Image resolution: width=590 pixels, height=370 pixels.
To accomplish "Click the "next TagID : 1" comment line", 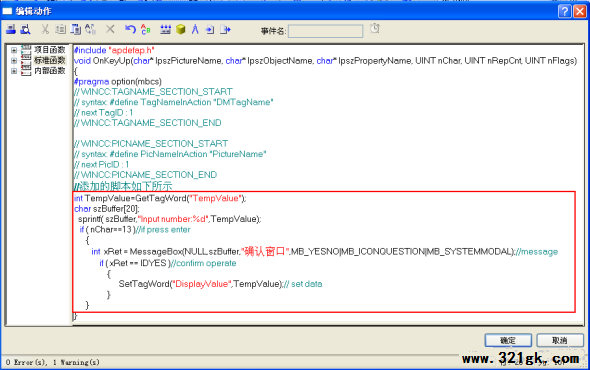I will click(103, 113).
